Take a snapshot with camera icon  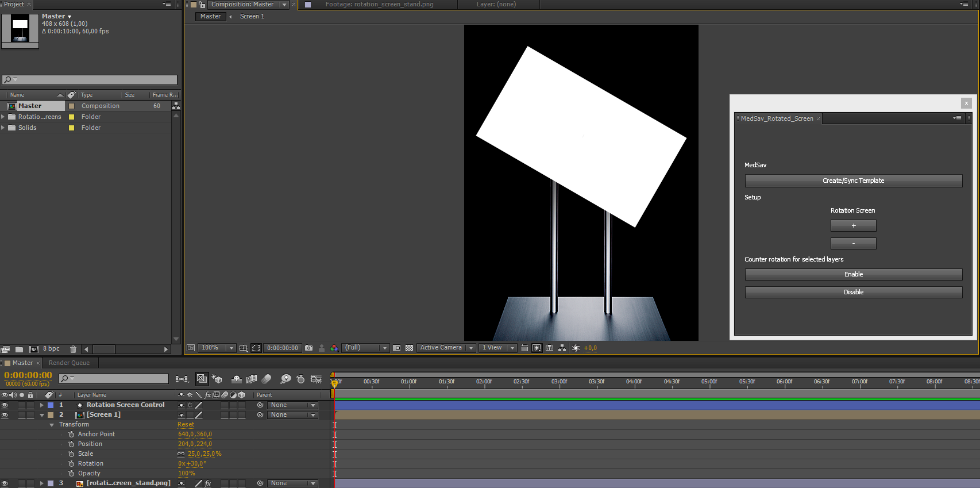tap(309, 348)
